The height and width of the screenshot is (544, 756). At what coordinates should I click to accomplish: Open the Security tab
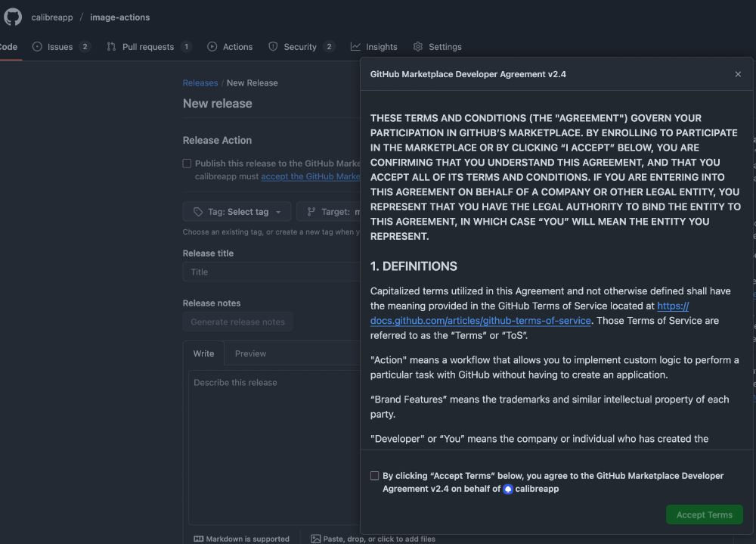click(x=302, y=47)
